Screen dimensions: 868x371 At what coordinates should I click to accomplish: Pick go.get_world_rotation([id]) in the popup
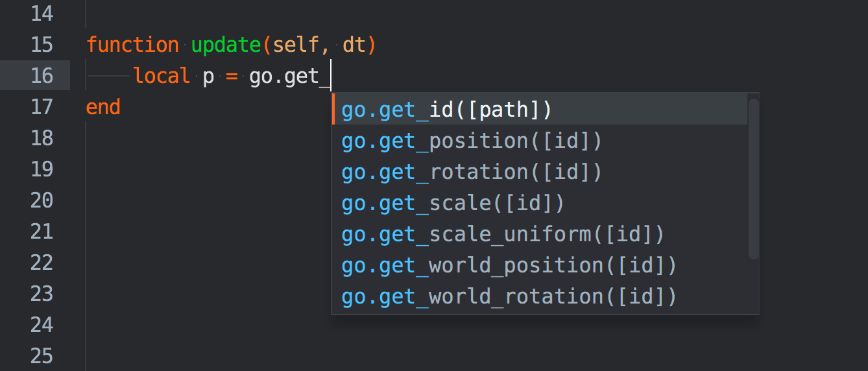coord(509,296)
